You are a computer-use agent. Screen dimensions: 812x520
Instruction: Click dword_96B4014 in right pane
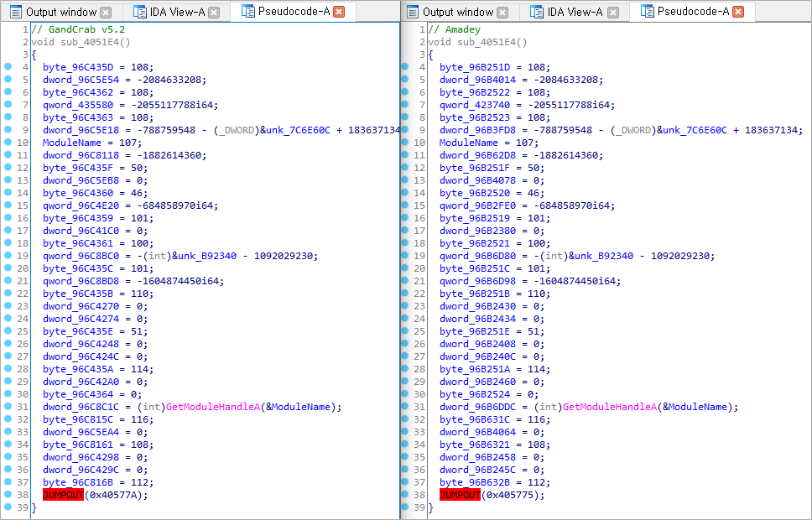[477, 80]
